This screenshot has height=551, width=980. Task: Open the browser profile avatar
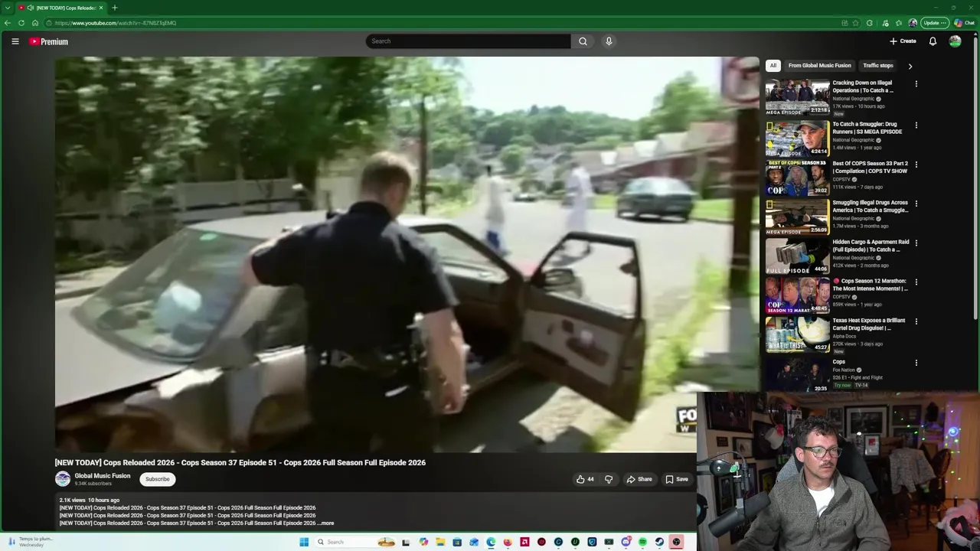pyautogui.click(x=913, y=23)
